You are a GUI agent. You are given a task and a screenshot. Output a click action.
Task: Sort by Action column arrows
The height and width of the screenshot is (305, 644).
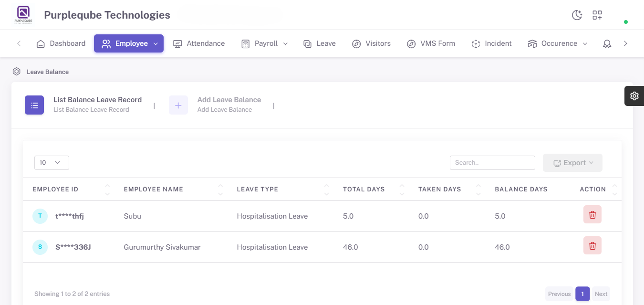614,189
